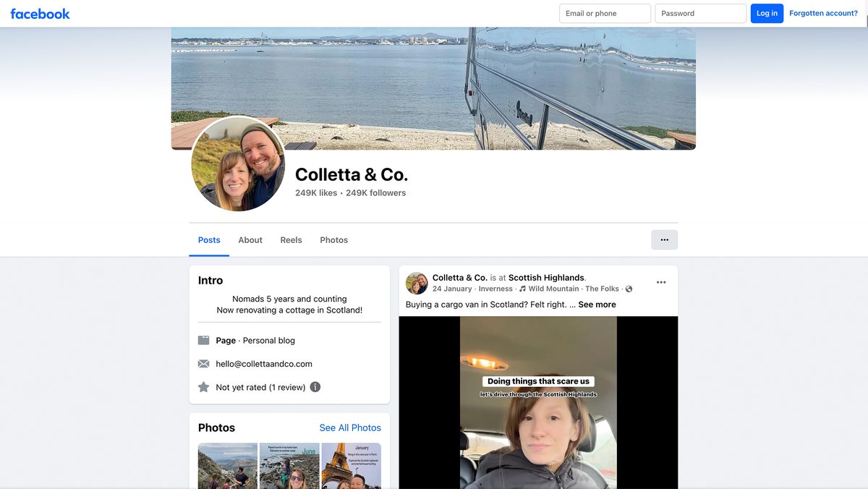Image resolution: width=868 pixels, height=489 pixels.
Task: Click the Facebook logo
Action: tap(40, 13)
